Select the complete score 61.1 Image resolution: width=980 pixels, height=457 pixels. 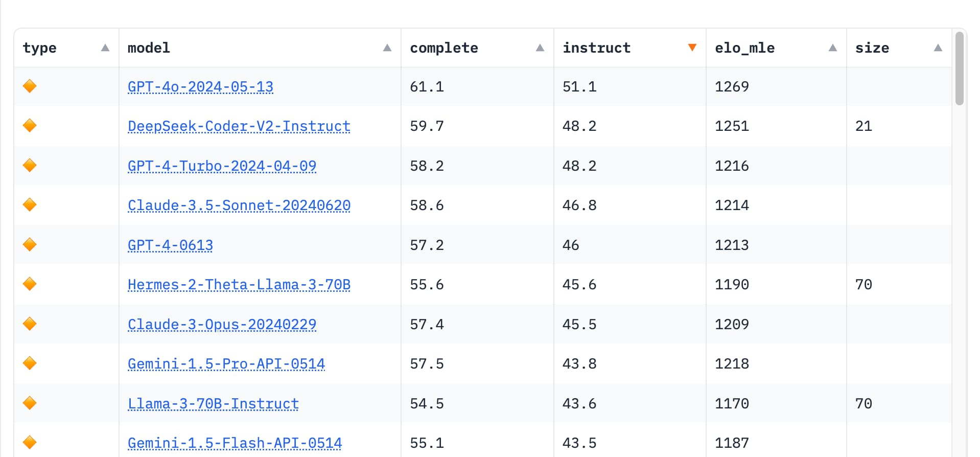(x=427, y=86)
